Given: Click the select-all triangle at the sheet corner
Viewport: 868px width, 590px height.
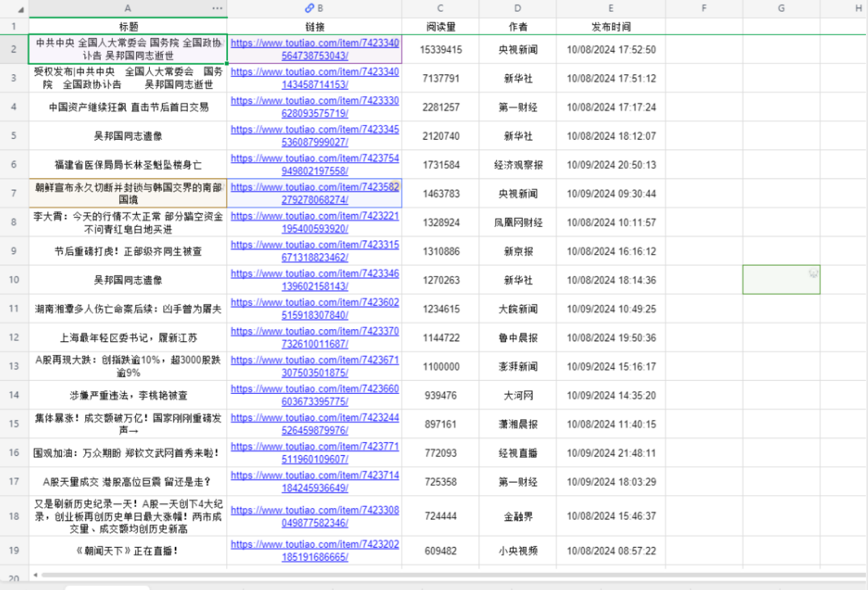Looking at the screenshot, I should pos(20,8).
